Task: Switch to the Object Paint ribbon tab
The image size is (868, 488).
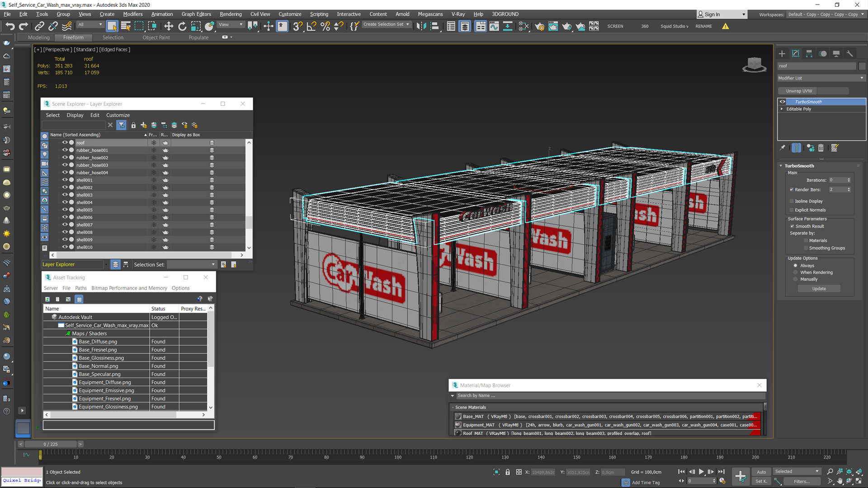Action: (x=156, y=38)
